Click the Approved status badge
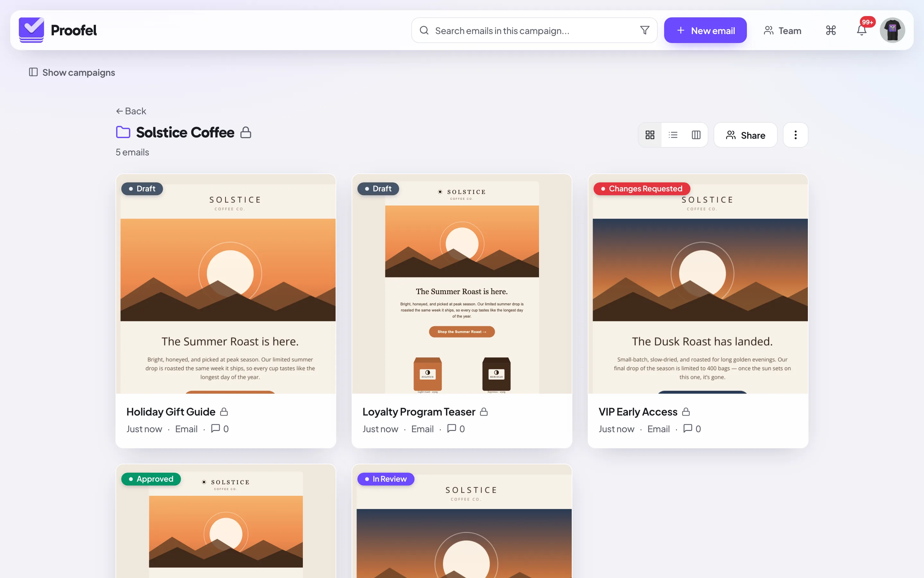 151,478
